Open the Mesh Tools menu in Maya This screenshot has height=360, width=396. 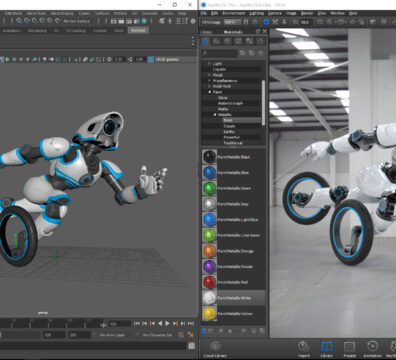click(x=37, y=13)
